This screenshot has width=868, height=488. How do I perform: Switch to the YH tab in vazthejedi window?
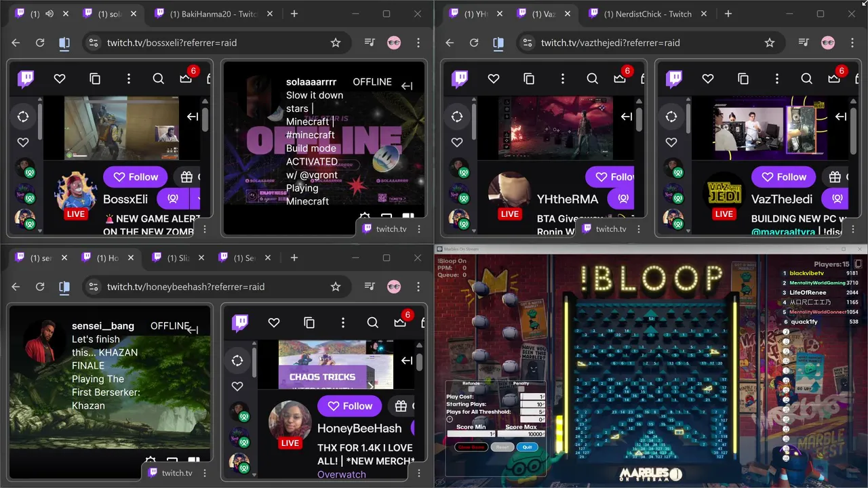pyautogui.click(x=475, y=14)
